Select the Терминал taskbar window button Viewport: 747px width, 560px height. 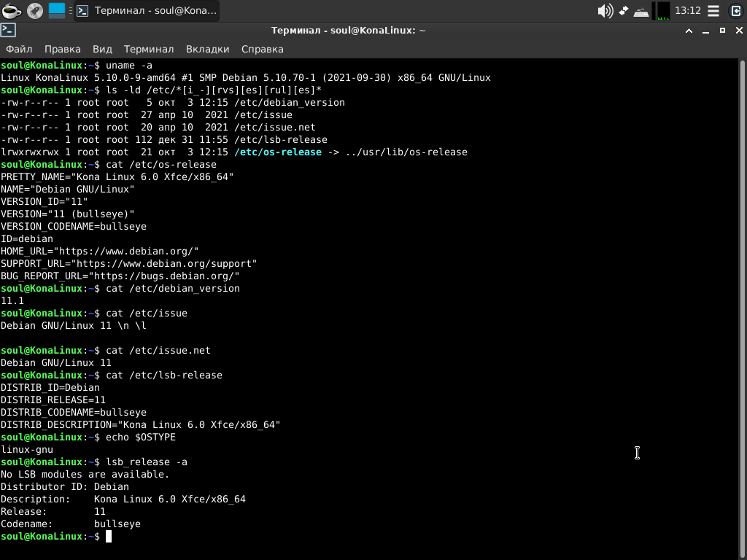(x=147, y=10)
